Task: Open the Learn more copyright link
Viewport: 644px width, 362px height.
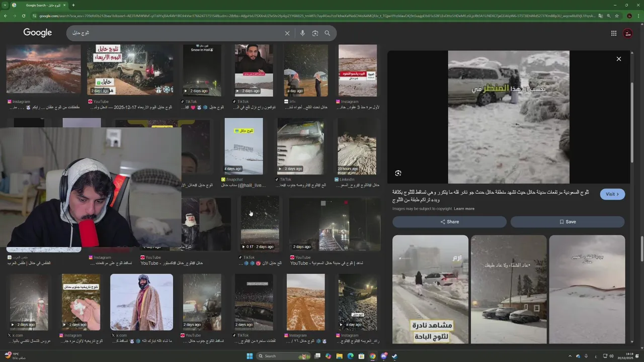Action: coord(464,209)
